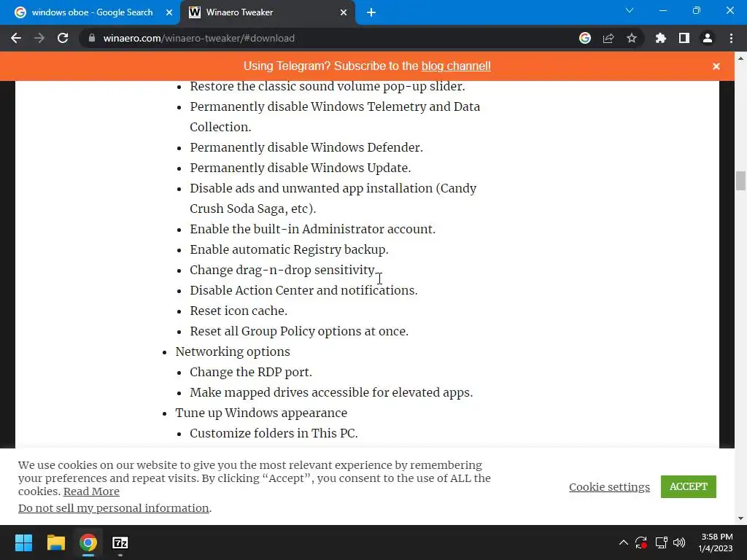Open the Extensions puzzle-piece menu
The height and width of the screenshot is (560, 747).
661,38
